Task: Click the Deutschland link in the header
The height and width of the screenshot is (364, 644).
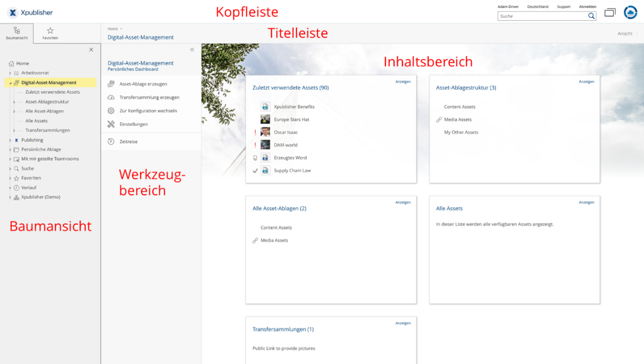Action: pos(538,6)
